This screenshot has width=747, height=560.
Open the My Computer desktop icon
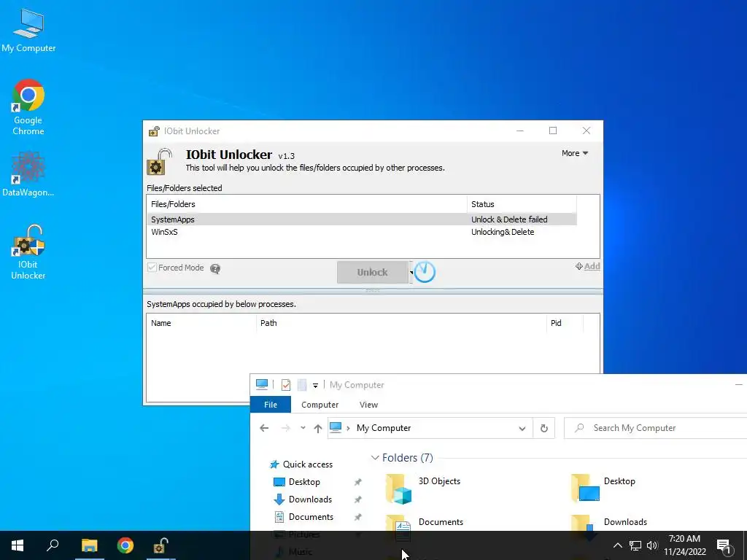pos(28,31)
